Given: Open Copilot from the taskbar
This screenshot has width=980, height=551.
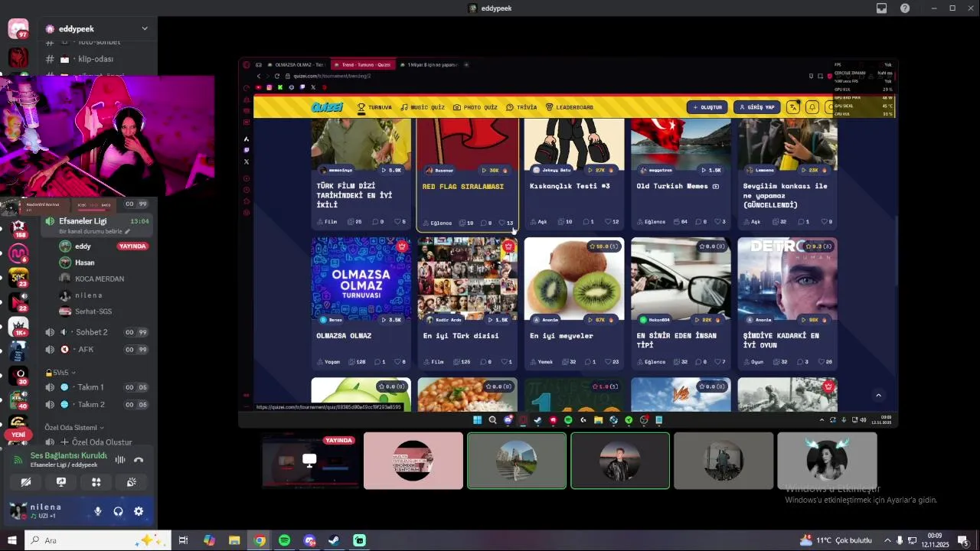Looking at the screenshot, I should point(209,540).
